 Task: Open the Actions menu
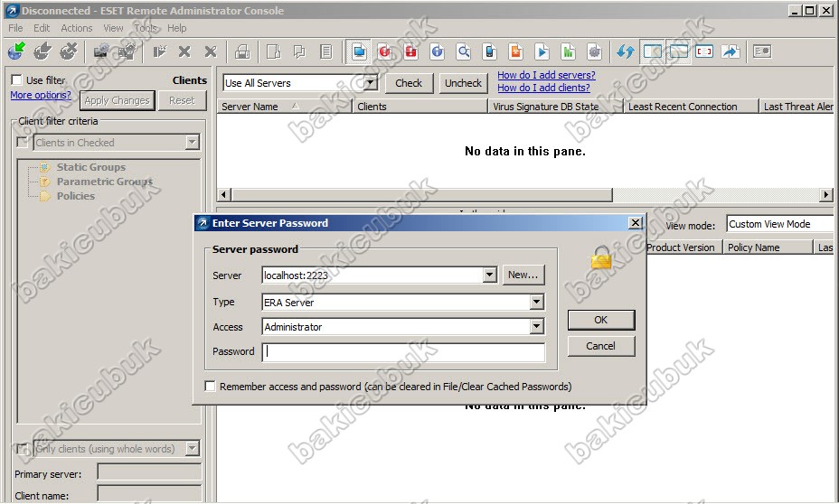[77, 28]
